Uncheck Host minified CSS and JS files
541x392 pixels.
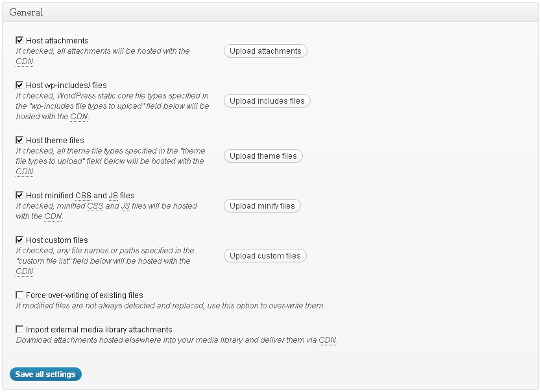tap(19, 195)
